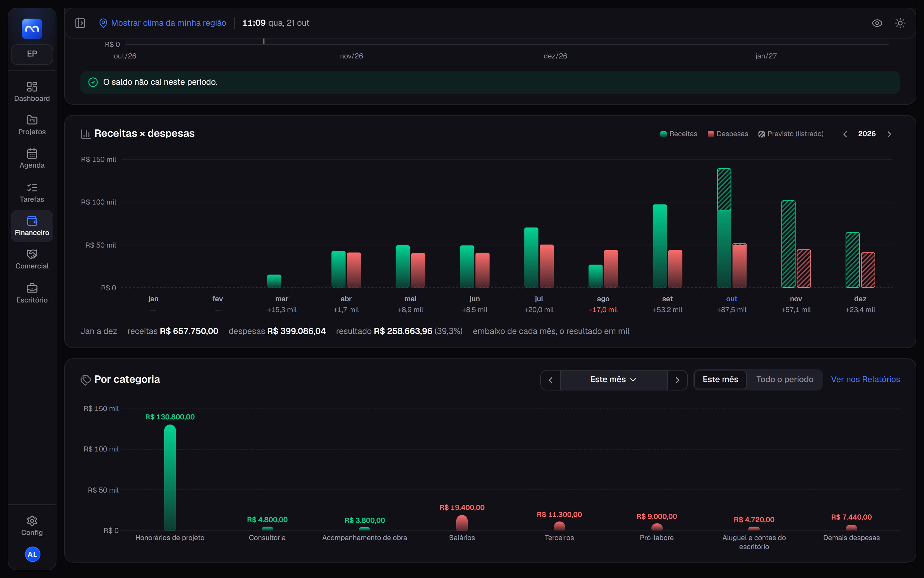Open Config settings gear

click(32, 526)
